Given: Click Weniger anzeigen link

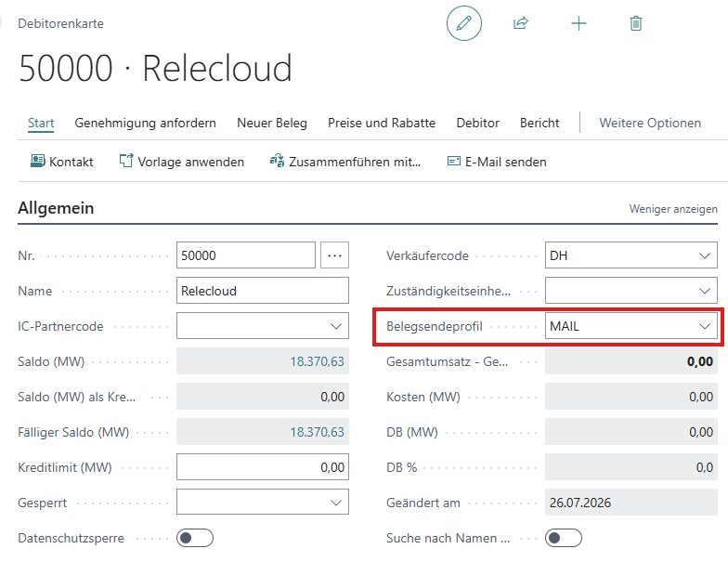Looking at the screenshot, I should coord(673,209).
